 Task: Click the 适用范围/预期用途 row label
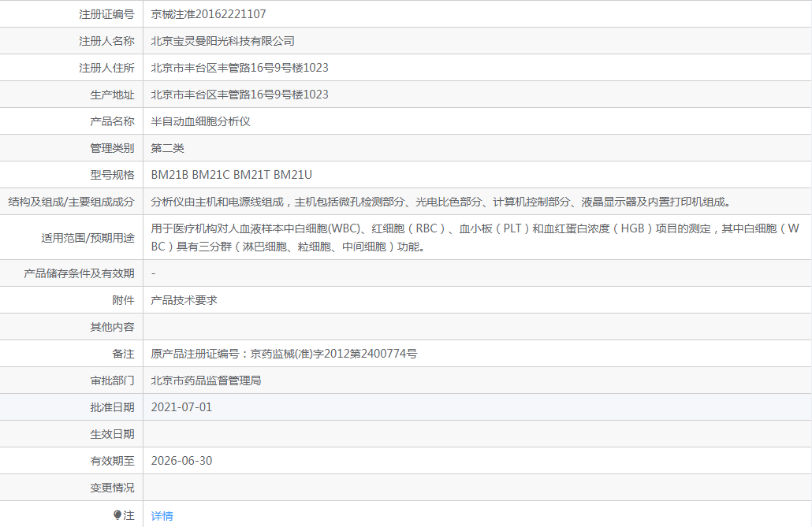[88, 238]
